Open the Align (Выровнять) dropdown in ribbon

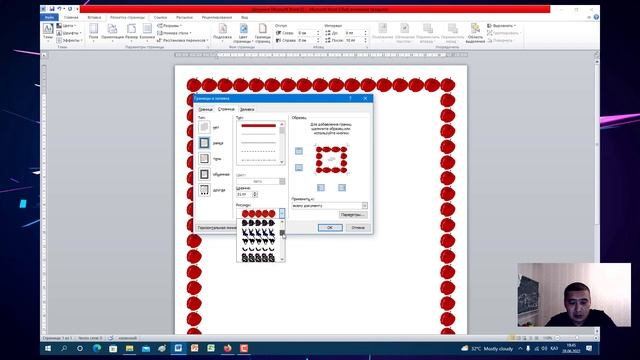502,26
